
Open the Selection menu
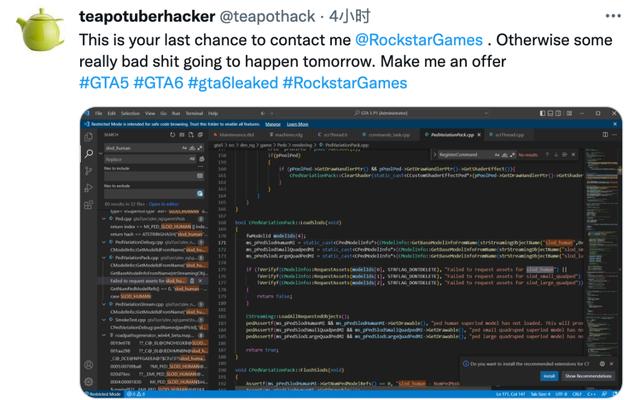(130, 113)
